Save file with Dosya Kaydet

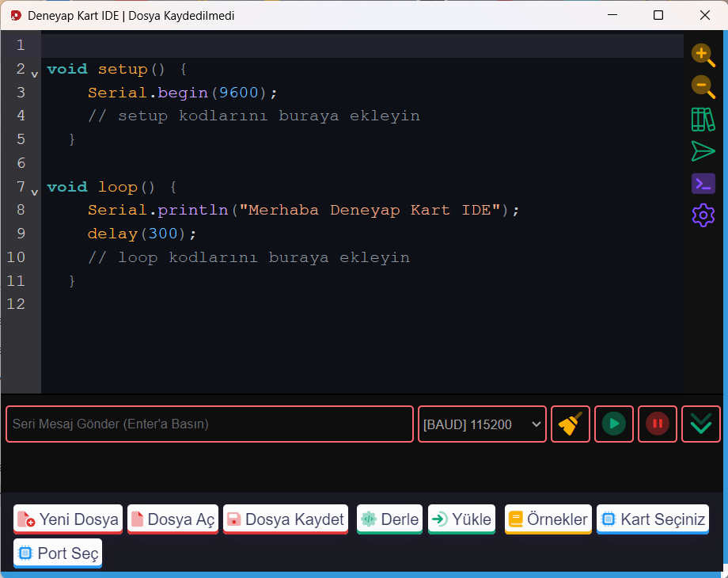pos(286,519)
